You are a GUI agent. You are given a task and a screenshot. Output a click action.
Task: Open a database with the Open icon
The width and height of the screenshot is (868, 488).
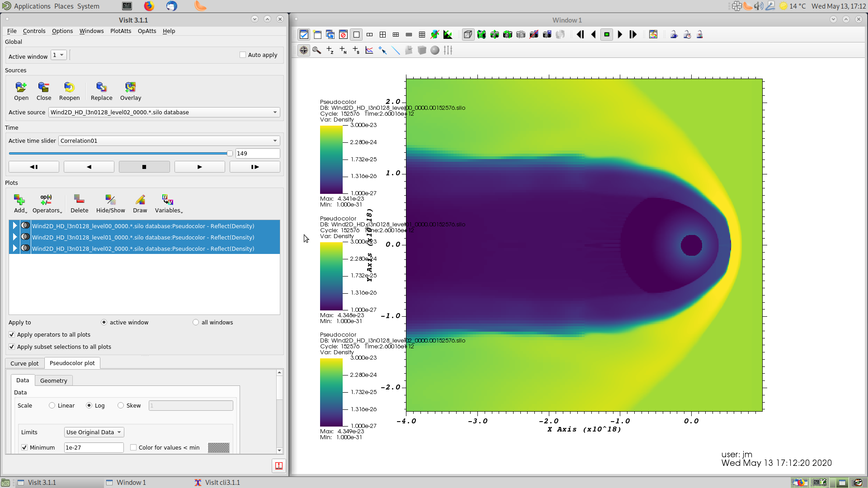[21, 91]
